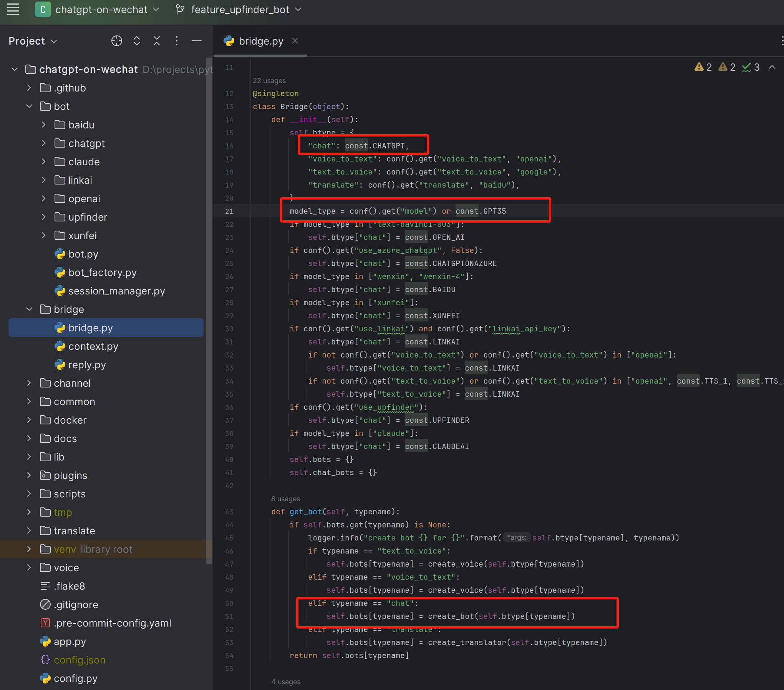Open the feature_upfinder_bot branch dropdown
Viewport: 784px width, 690px height.
point(239,10)
